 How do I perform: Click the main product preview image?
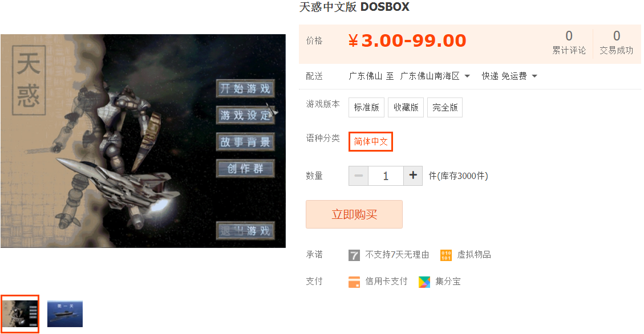(x=143, y=141)
